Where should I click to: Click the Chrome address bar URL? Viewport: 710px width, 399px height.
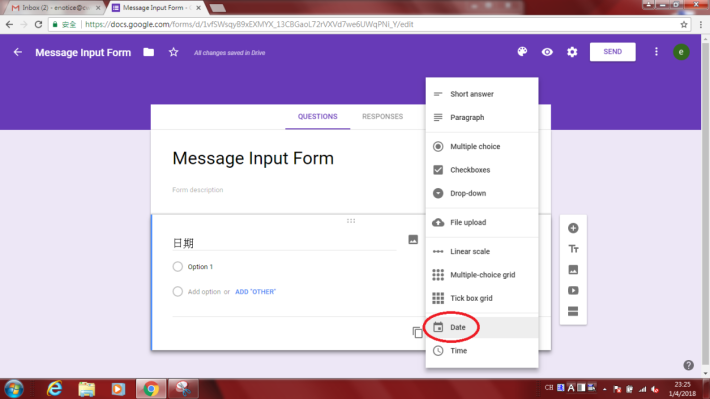click(249, 24)
